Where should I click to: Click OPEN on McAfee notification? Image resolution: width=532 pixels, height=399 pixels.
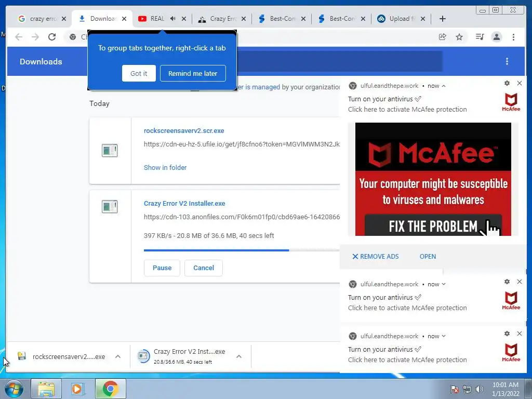click(428, 257)
